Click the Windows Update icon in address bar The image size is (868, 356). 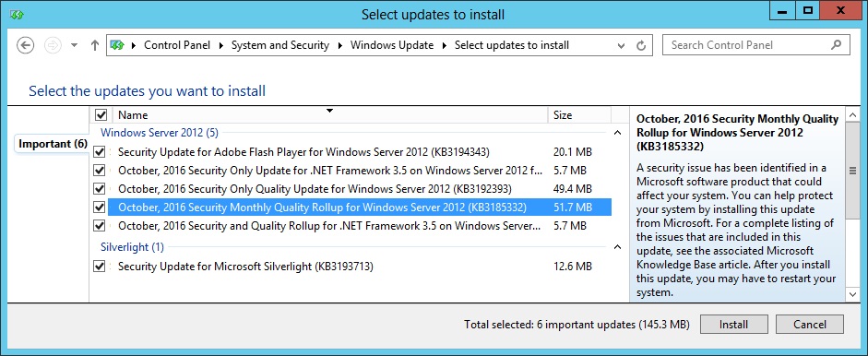coord(117,45)
